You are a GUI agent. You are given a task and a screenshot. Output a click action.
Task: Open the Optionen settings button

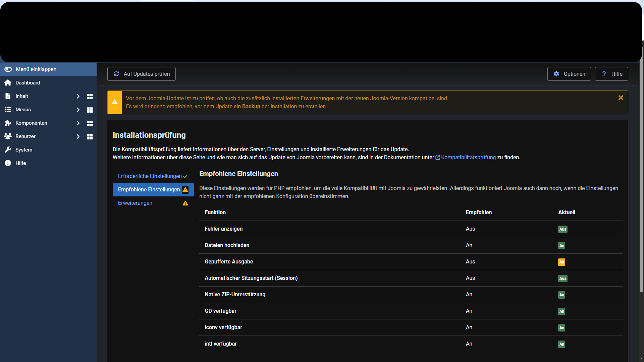coord(569,74)
